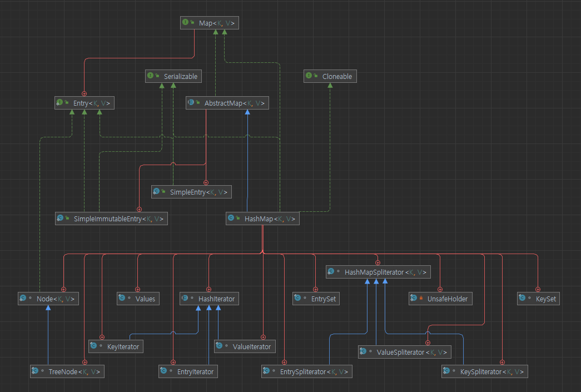Select the KeySet class node
581x392 pixels.
point(538,299)
